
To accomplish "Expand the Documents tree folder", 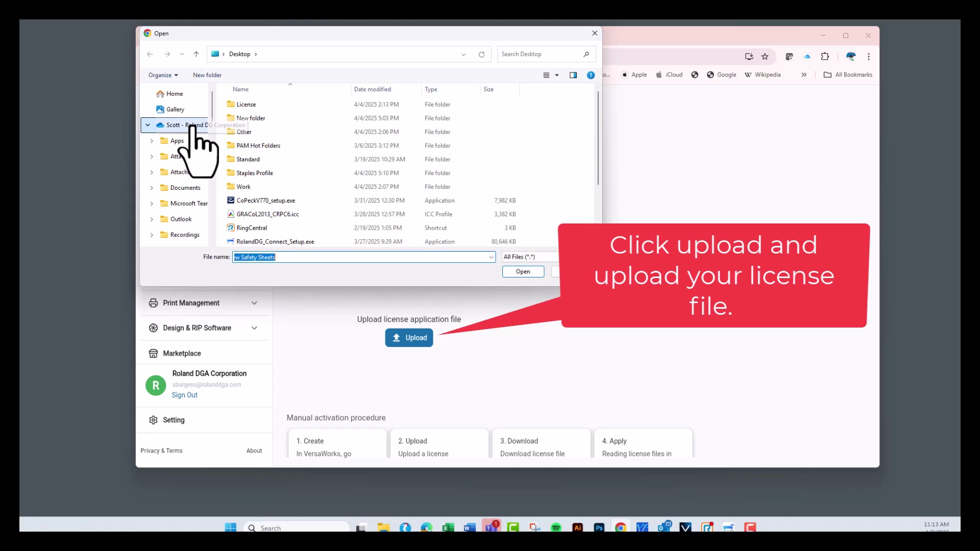I will 152,188.
